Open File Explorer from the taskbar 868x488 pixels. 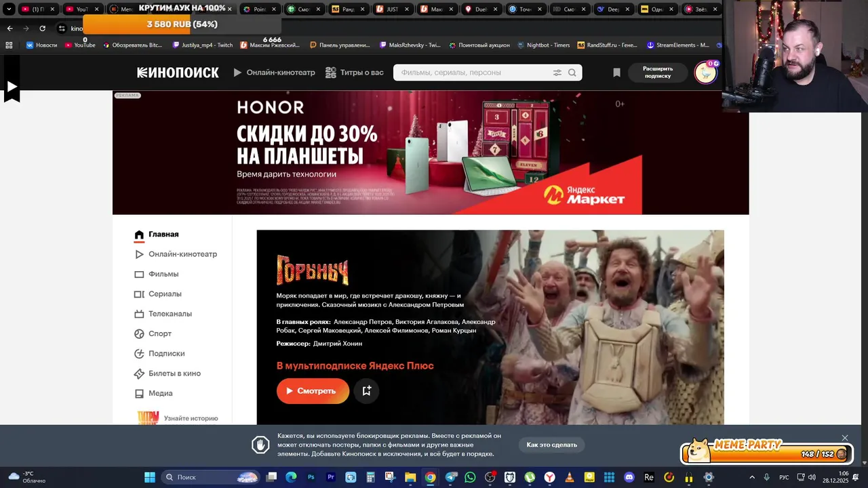tap(410, 477)
